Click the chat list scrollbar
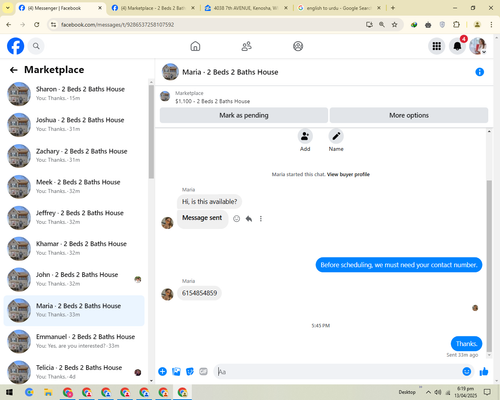Viewport: 500px width, 400px height. pos(151,132)
